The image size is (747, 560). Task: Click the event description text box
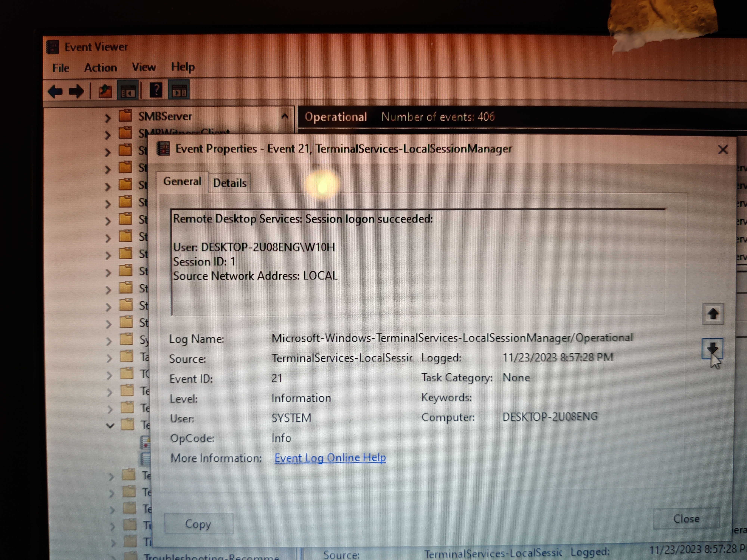419,263
